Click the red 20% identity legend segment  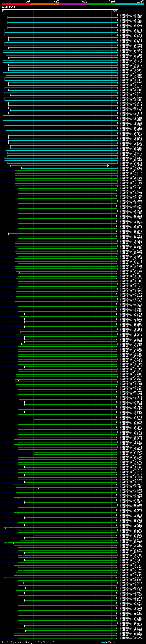point(16,4)
